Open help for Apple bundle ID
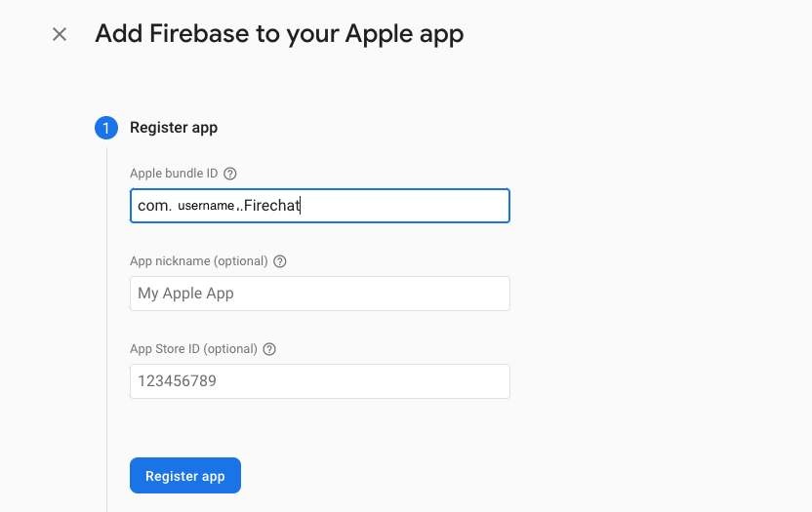Image resolution: width=812 pixels, height=512 pixels. click(x=230, y=174)
